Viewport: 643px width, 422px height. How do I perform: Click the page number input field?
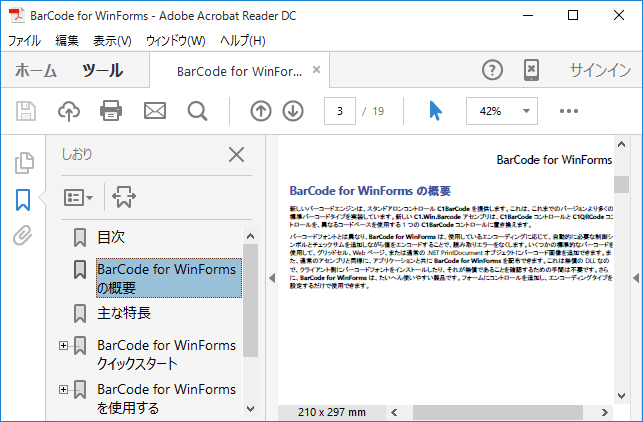340,111
